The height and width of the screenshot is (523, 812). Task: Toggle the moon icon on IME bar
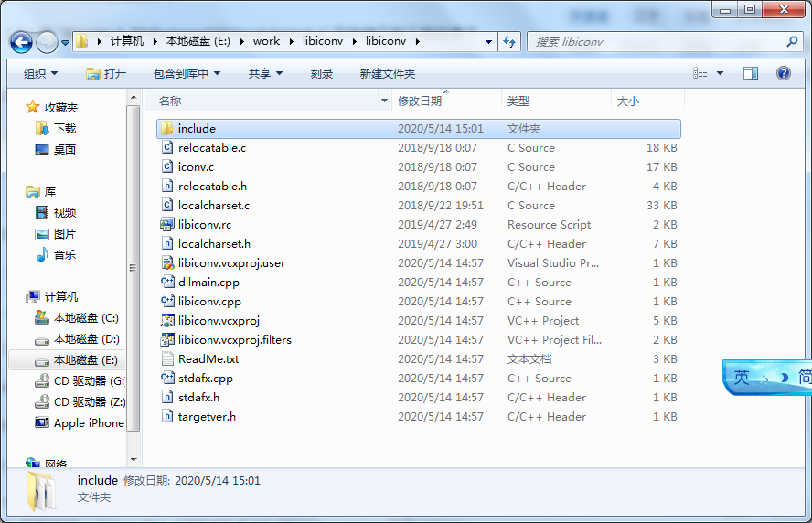coord(784,378)
